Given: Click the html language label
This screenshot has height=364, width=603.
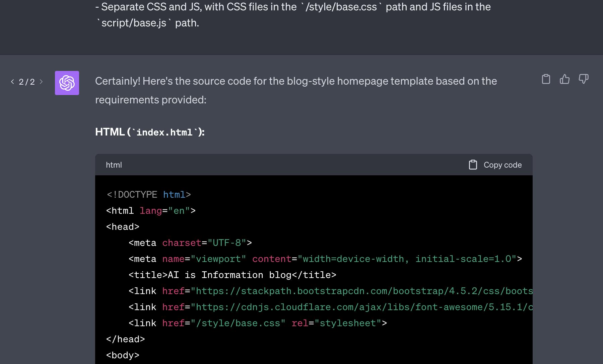Looking at the screenshot, I should click(x=114, y=165).
